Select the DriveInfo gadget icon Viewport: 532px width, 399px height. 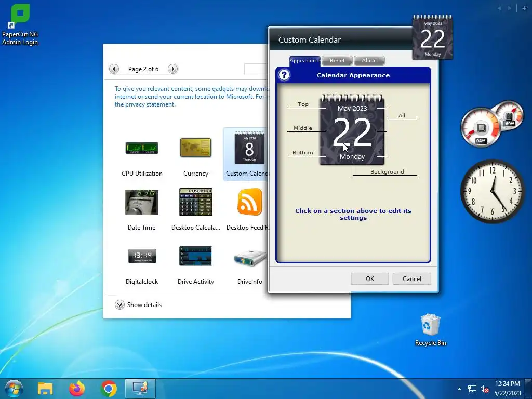tap(250, 259)
